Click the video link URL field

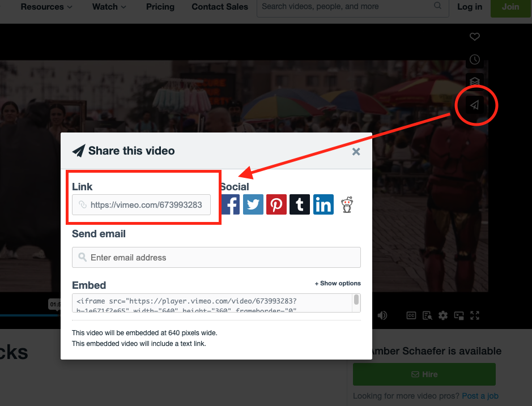(142, 205)
